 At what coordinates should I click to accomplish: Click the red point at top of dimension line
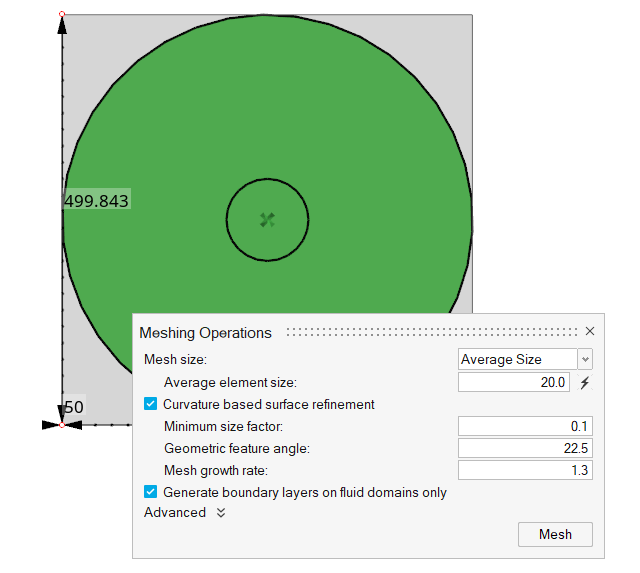click(x=62, y=15)
